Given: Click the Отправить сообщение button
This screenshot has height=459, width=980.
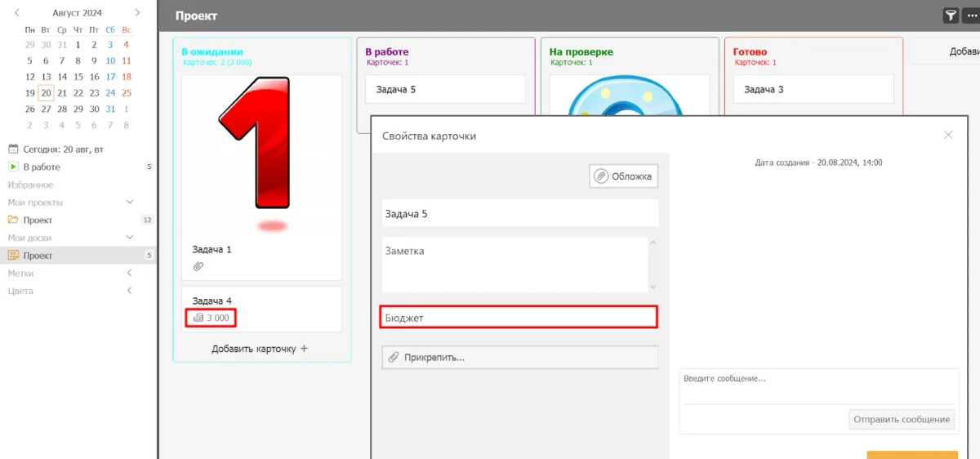Looking at the screenshot, I should pyautogui.click(x=902, y=419).
